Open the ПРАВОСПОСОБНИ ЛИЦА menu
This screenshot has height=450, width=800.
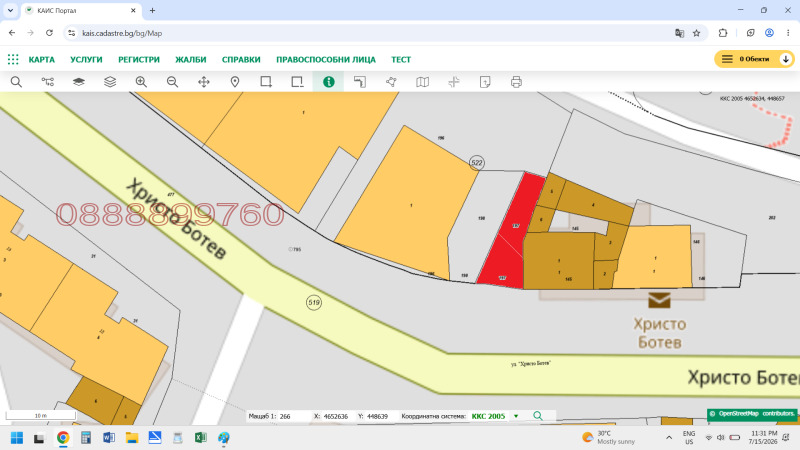click(326, 59)
